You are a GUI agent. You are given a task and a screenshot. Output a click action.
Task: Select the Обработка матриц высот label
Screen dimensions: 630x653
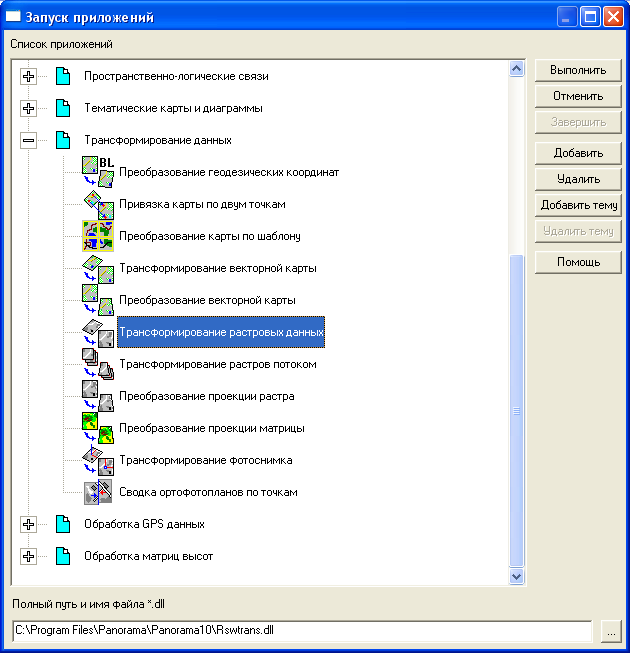(149, 556)
